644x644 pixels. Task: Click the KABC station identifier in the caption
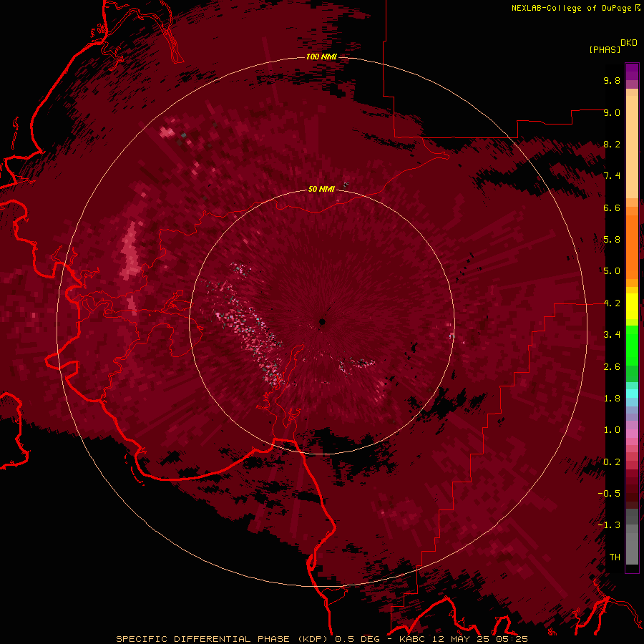411,639
